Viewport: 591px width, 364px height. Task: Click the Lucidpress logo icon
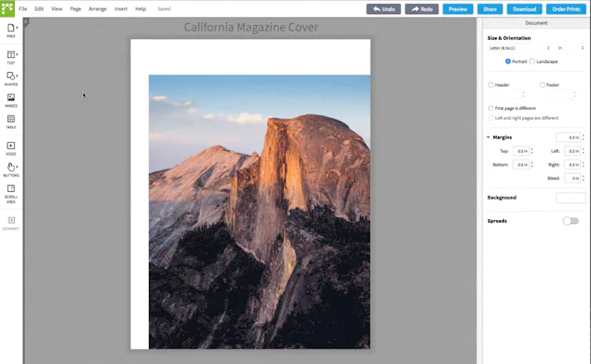pos(7,8)
